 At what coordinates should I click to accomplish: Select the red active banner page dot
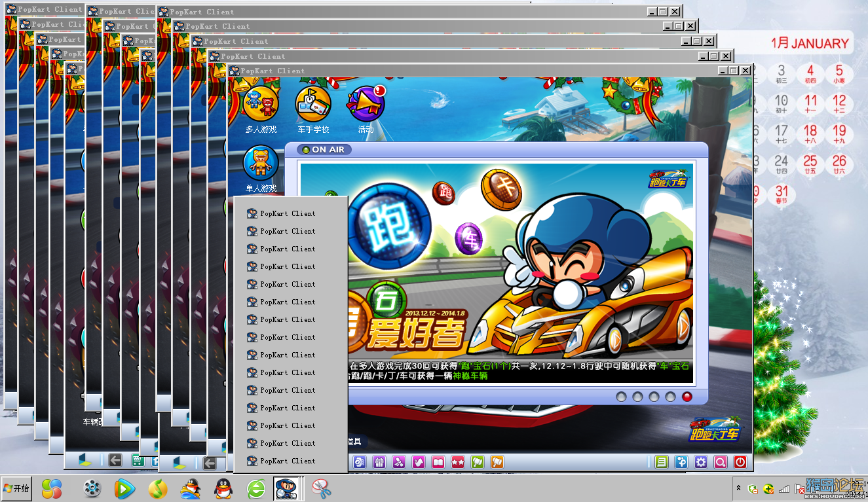coord(687,397)
